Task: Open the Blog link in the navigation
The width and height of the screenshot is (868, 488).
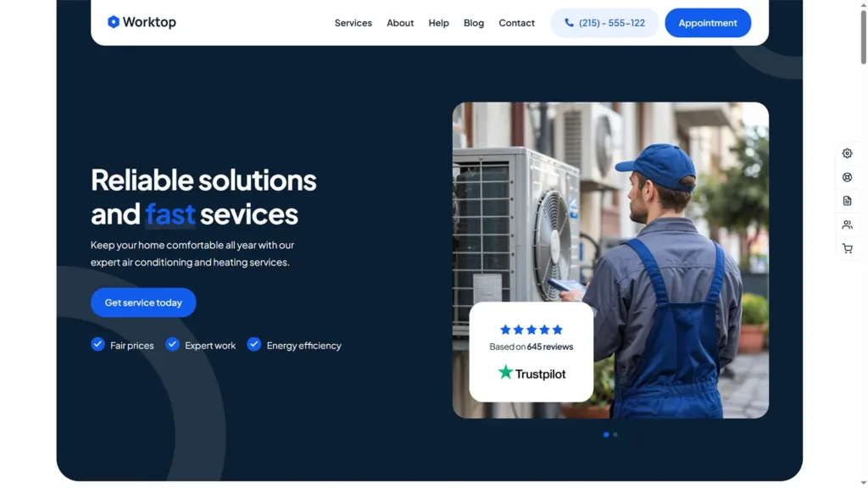Action: pos(473,23)
